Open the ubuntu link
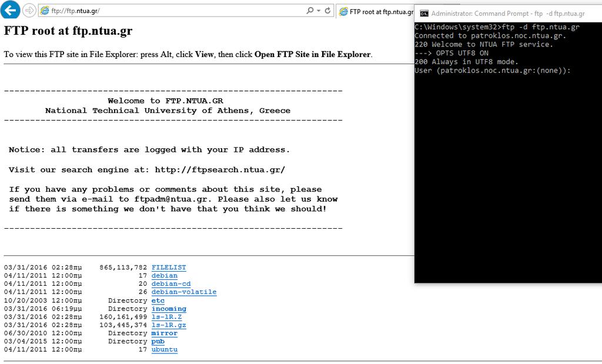Viewport: 602px width, 364px height. pyautogui.click(x=165, y=349)
